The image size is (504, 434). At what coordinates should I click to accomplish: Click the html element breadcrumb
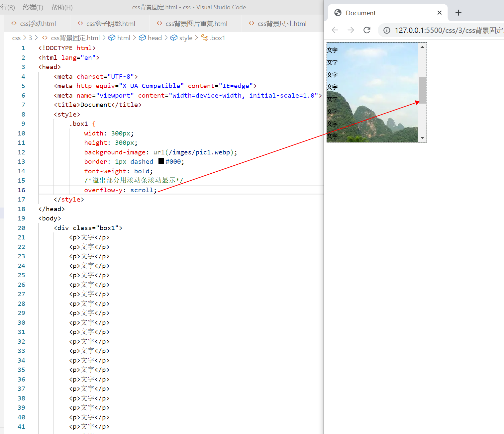click(x=124, y=38)
